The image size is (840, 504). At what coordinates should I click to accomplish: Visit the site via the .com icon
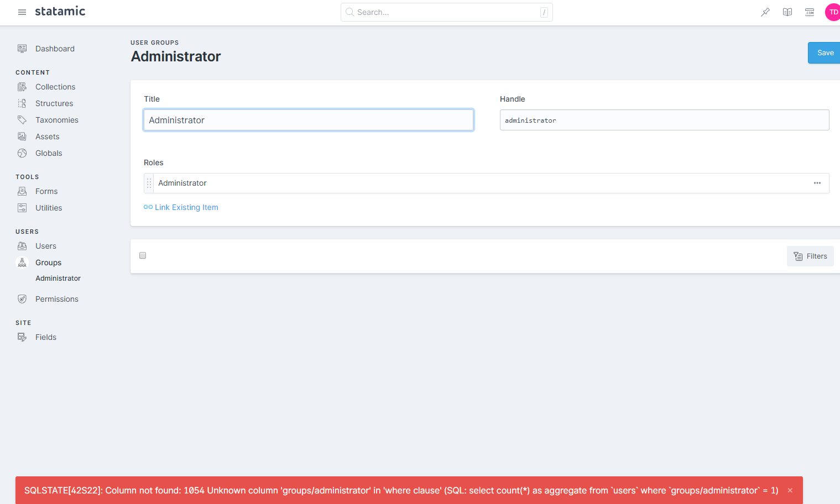point(809,12)
